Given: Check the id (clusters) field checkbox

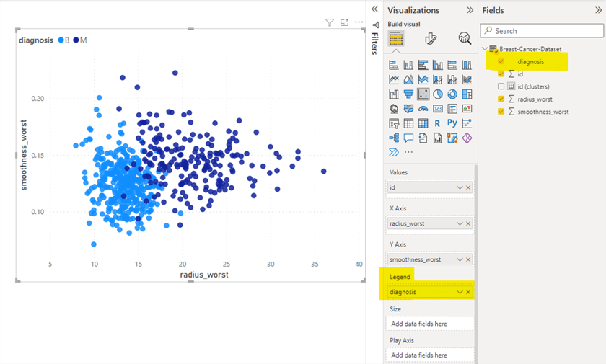Looking at the screenshot, I should click(501, 86).
